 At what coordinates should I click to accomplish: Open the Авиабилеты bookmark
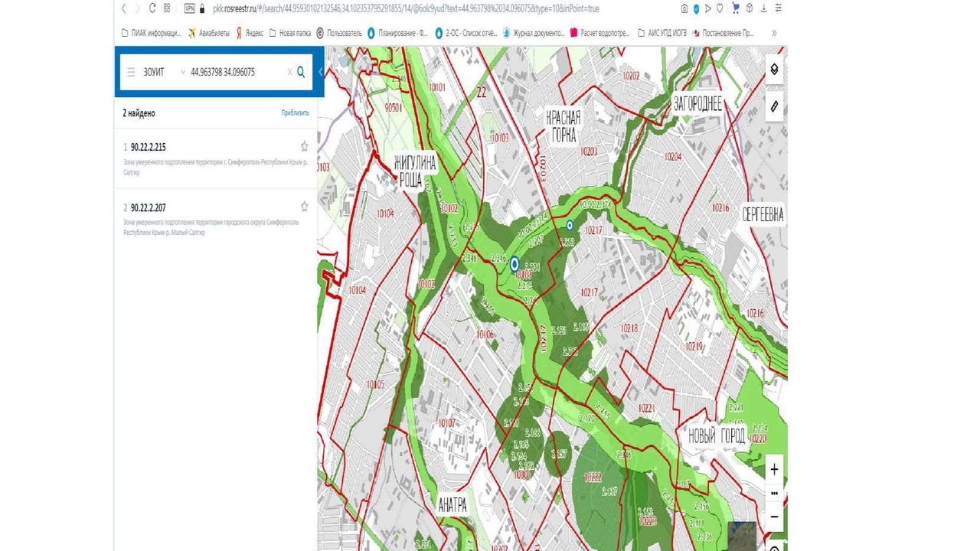coord(208,33)
